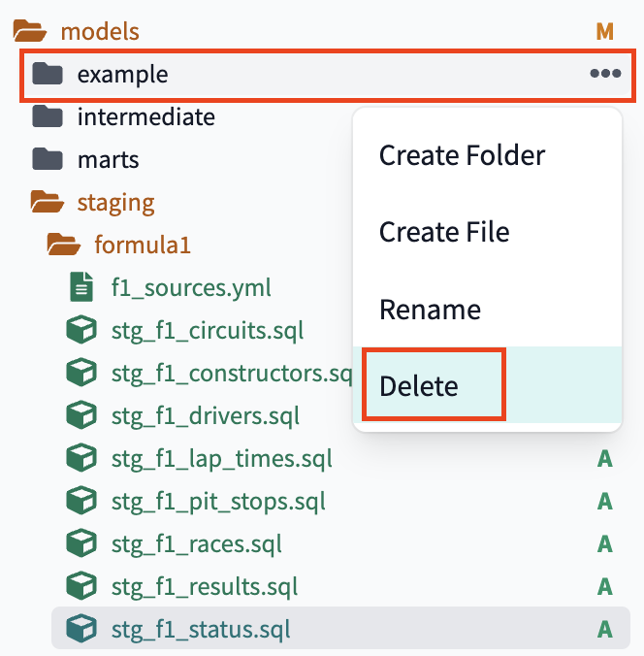Image resolution: width=644 pixels, height=656 pixels.
Task: Choose Delete from the context menu
Action: tap(419, 386)
